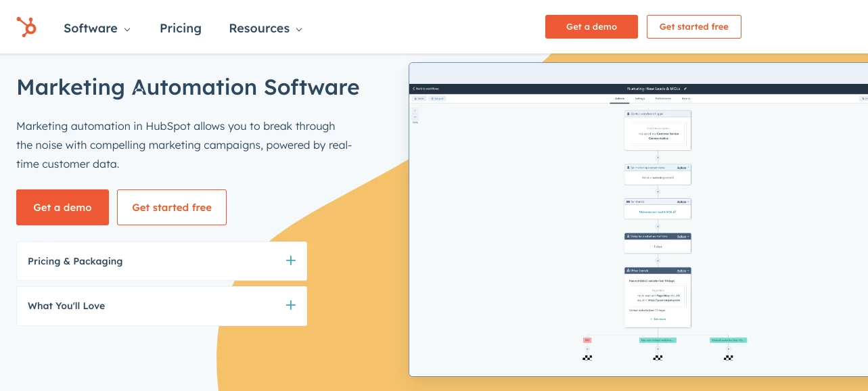Image resolution: width=868 pixels, height=391 pixels.
Task: Click Get started free in the navigation bar
Action: [x=693, y=26]
